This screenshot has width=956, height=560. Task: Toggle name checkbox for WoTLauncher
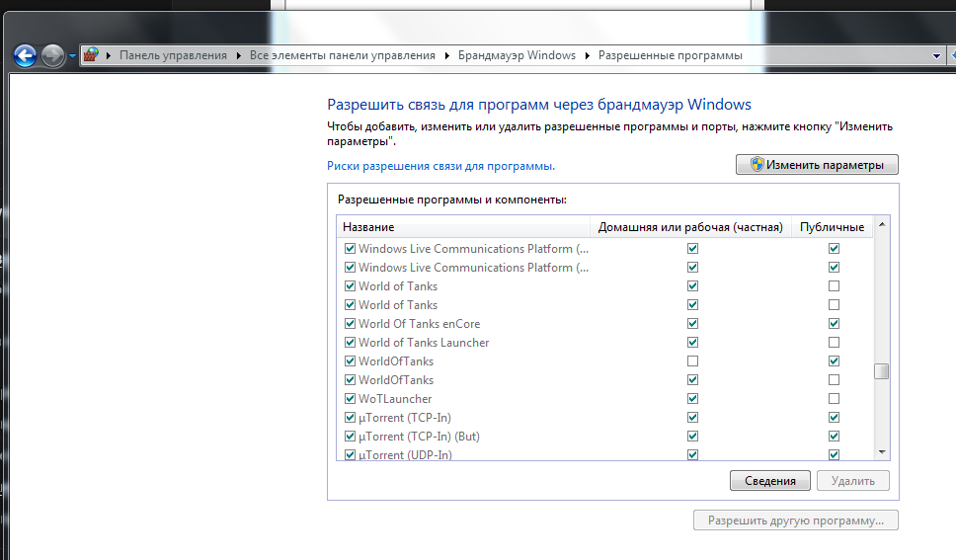(350, 398)
